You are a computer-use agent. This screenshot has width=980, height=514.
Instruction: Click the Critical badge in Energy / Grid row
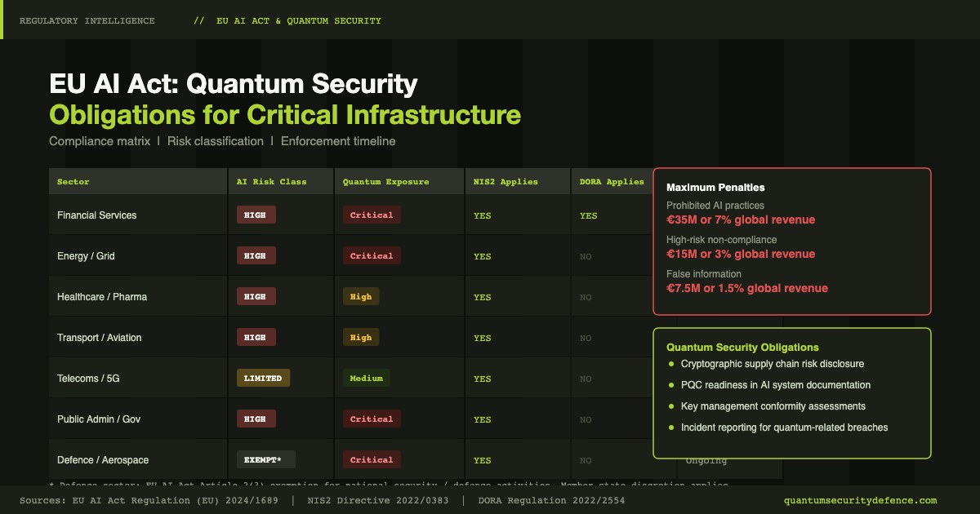pos(372,256)
